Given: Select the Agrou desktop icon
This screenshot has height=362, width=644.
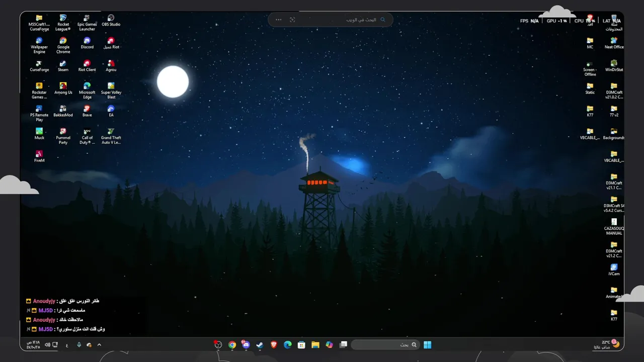Looking at the screenshot, I should [111, 66].
